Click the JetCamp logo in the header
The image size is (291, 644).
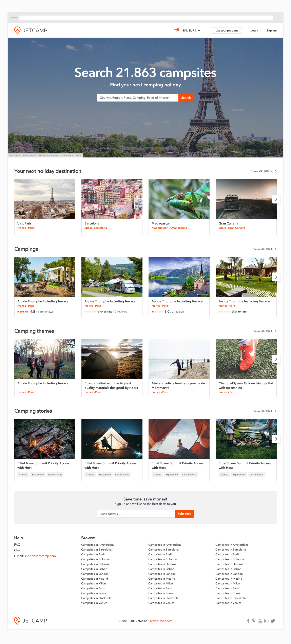coord(31,30)
